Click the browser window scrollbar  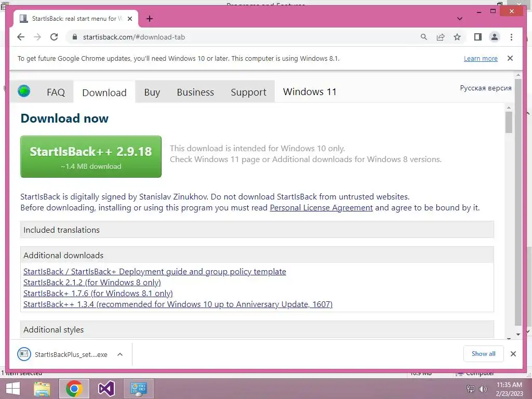518,202
